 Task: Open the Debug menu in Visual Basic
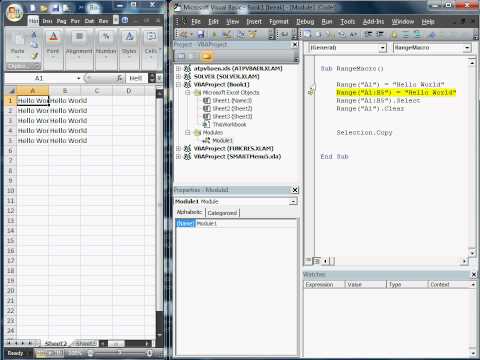(305, 22)
